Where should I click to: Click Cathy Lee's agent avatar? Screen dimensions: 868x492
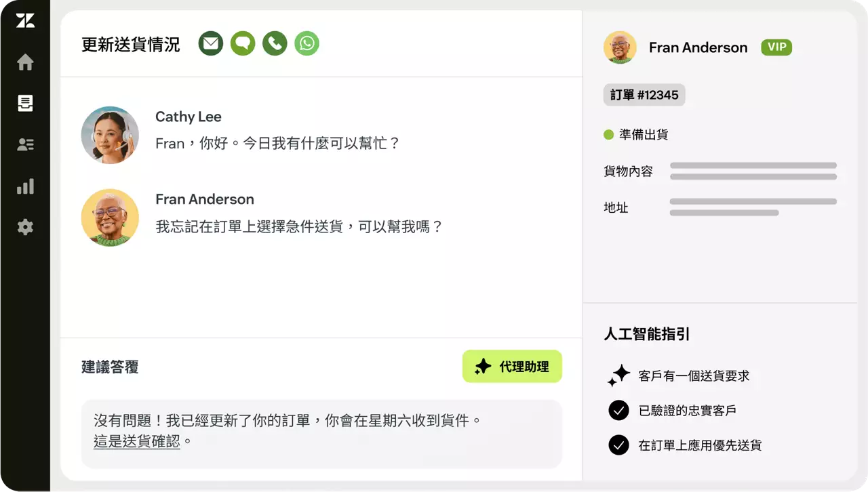(110, 135)
